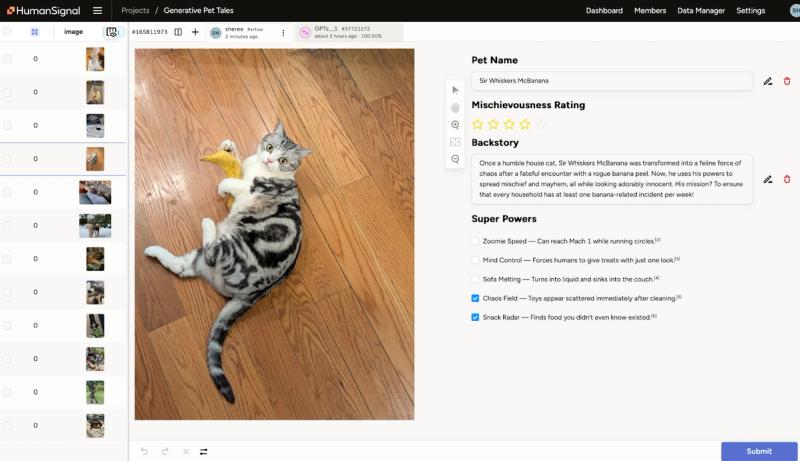Open the Dashboard tab

(x=604, y=10)
